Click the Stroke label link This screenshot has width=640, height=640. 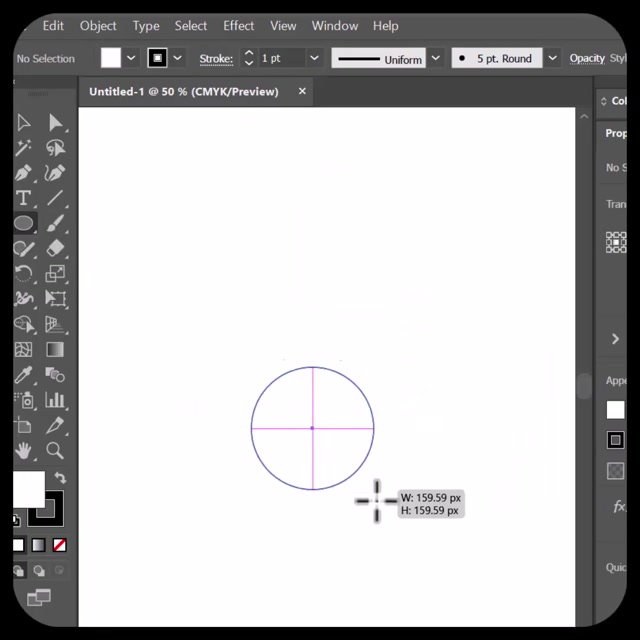pos(215,59)
